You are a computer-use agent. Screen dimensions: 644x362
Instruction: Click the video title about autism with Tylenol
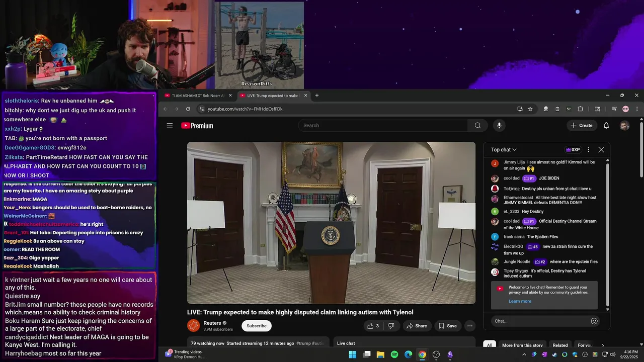point(300,312)
